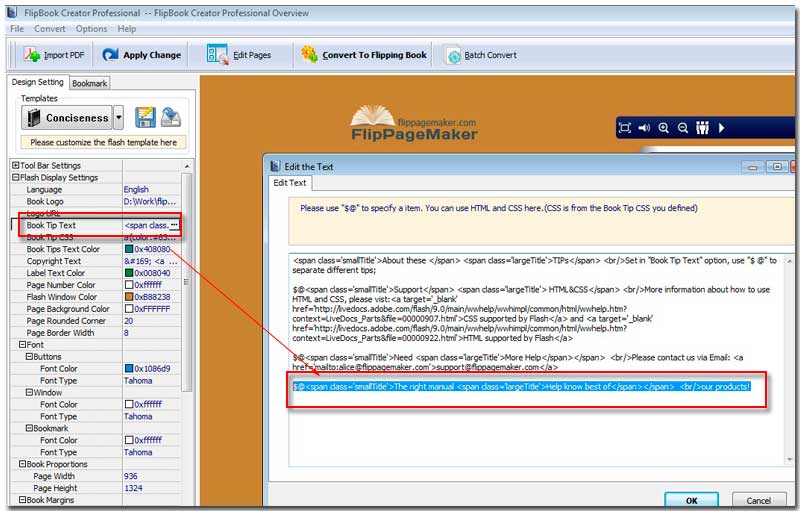Collapse the Buttons node

(x=29, y=356)
